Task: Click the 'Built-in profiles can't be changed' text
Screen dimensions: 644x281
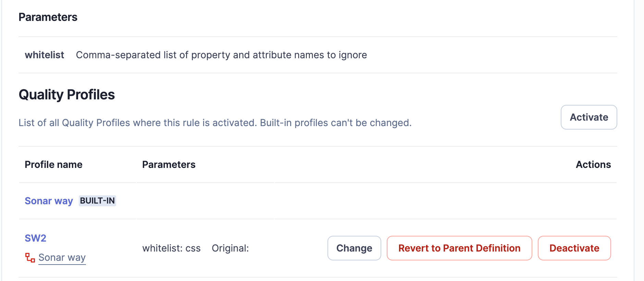Action: (x=336, y=123)
